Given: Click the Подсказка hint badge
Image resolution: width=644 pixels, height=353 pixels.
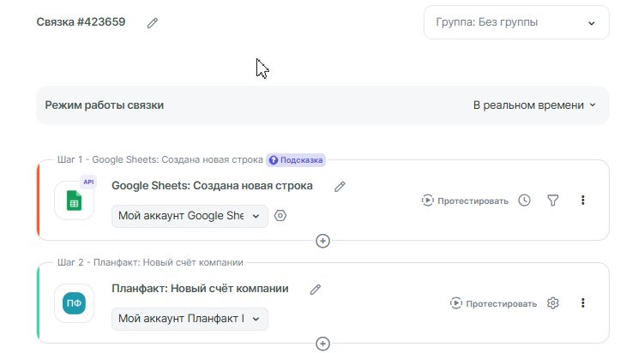Looking at the screenshot, I should tap(295, 159).
